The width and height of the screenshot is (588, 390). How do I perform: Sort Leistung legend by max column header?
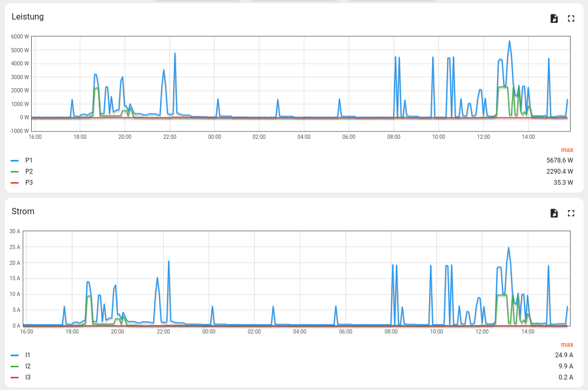[567, 150]
